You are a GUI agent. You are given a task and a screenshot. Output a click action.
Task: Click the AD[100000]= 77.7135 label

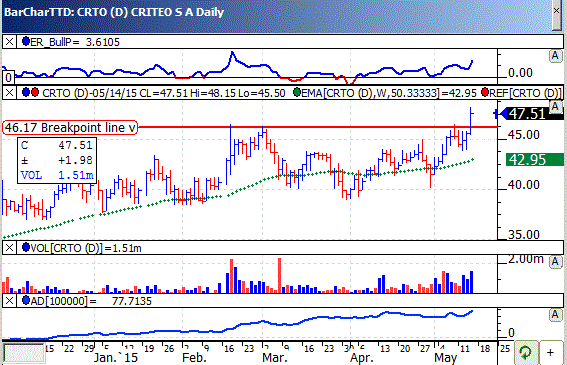point(91,301)
